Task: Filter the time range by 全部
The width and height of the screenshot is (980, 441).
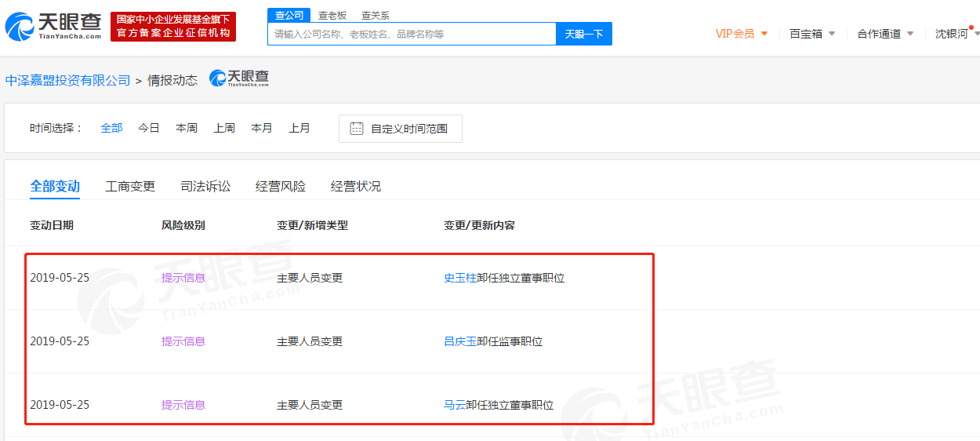Action: coord(111,128)
